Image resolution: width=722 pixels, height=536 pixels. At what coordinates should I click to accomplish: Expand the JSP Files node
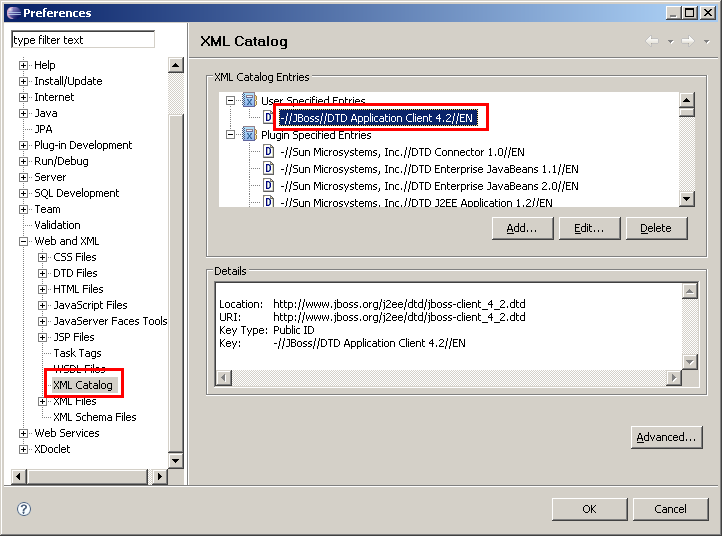coord(42,338)
